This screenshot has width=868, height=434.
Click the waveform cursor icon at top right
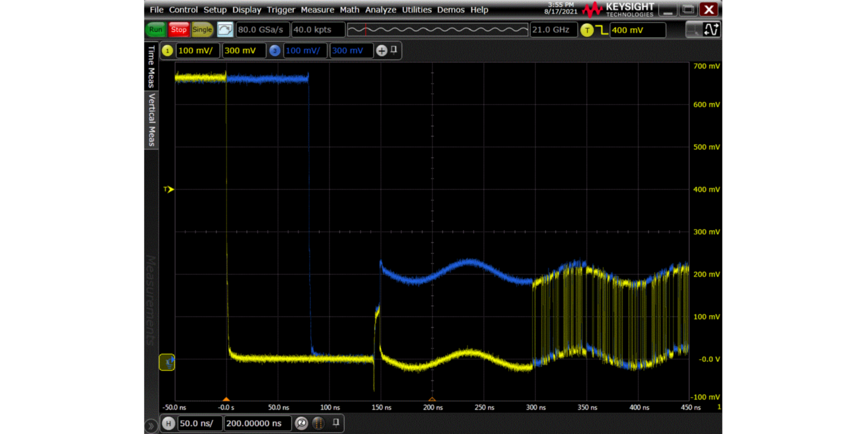point(710,30)
